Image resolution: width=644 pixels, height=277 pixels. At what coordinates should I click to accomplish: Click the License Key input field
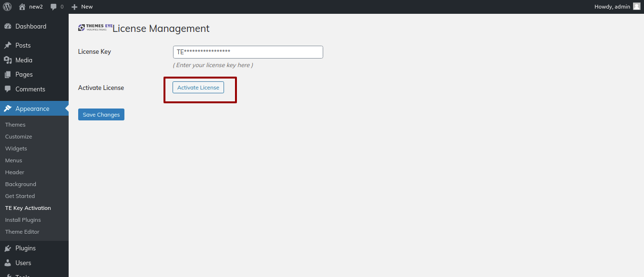point(248,52)
